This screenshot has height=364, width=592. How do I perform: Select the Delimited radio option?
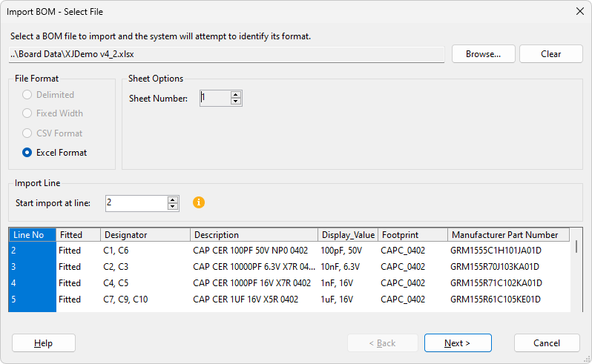[27, 95]
